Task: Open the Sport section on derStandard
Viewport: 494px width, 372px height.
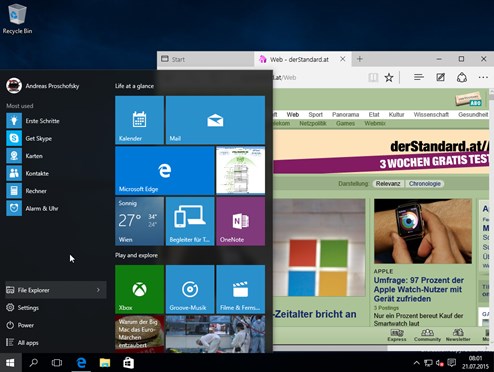Action: [x=315, y=114]
